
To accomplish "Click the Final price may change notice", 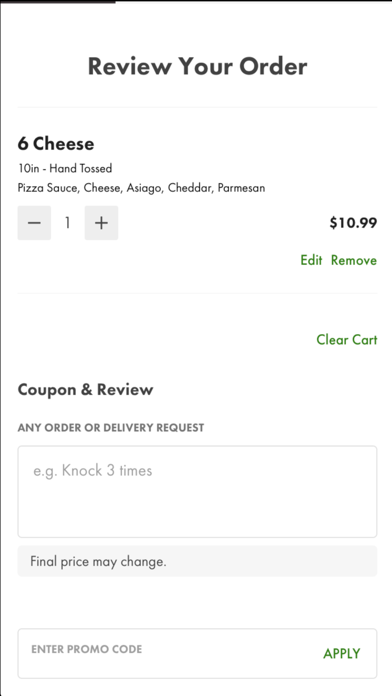I will point(98,562).
